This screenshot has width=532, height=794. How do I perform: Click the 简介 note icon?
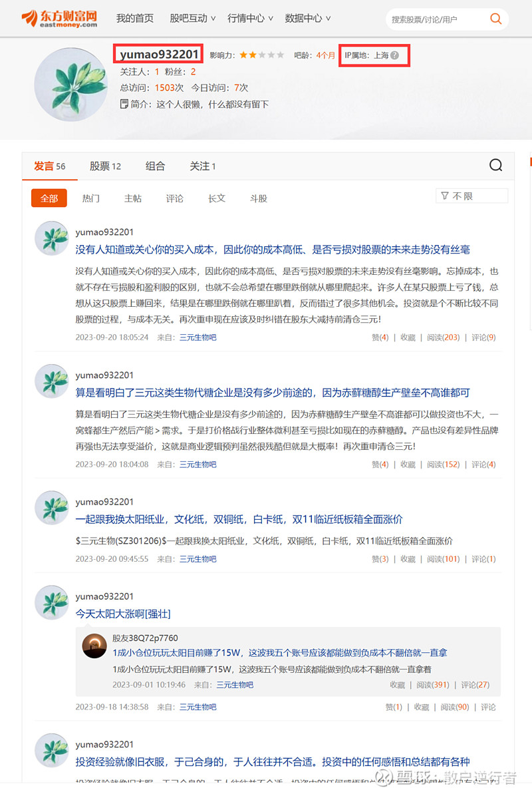[x=124, y=104]
